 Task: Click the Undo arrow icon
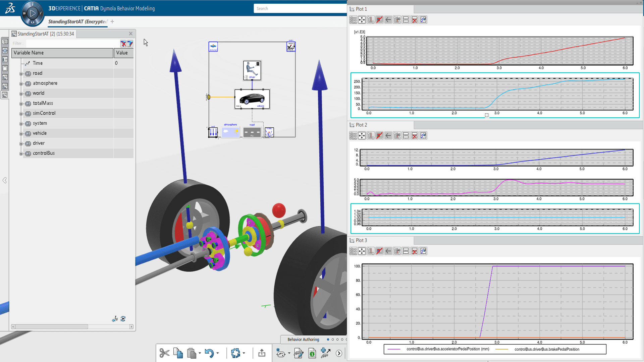[x=209, y=353]
